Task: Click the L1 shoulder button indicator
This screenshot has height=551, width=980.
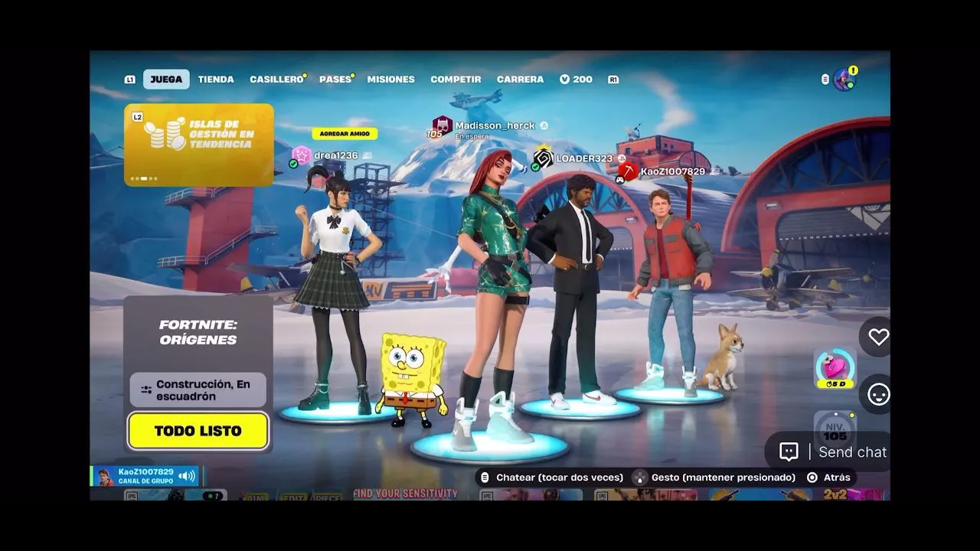Action: tap(129, 80)
